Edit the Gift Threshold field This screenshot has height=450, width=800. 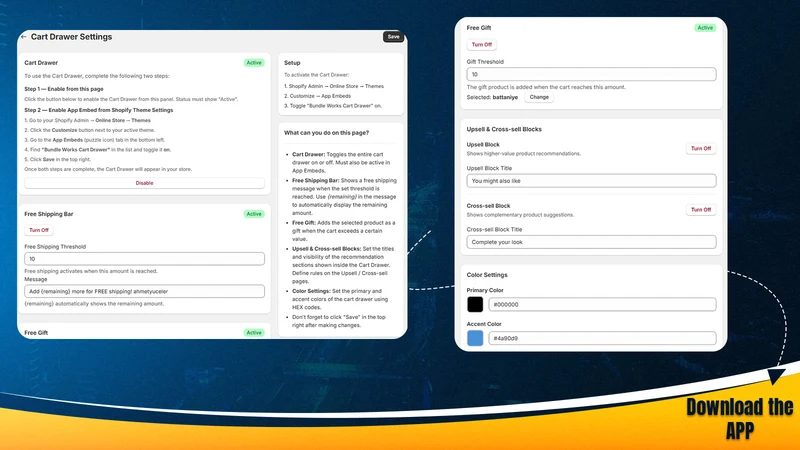coord(591,74)
